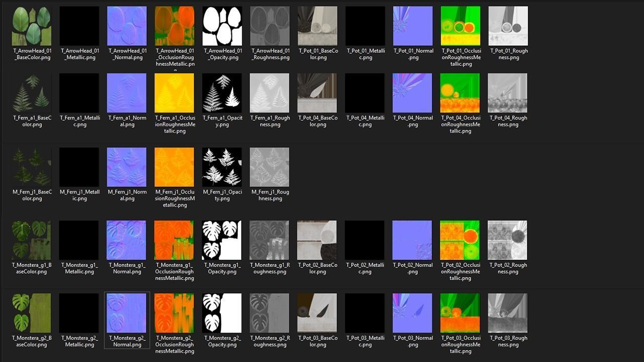Select T_ArrowHead_01_Opacity.png mask file
The image size is (644, 362).
[x=222, y=26]
